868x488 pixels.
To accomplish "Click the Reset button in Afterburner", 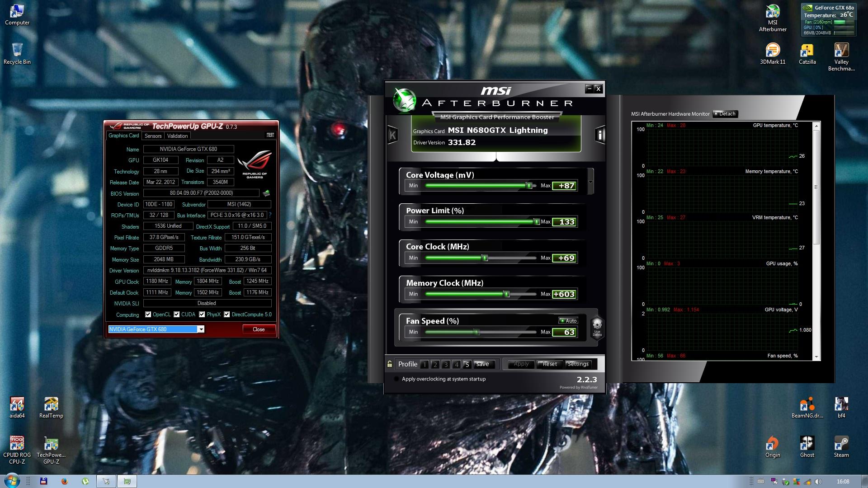I will click(550, 364).
